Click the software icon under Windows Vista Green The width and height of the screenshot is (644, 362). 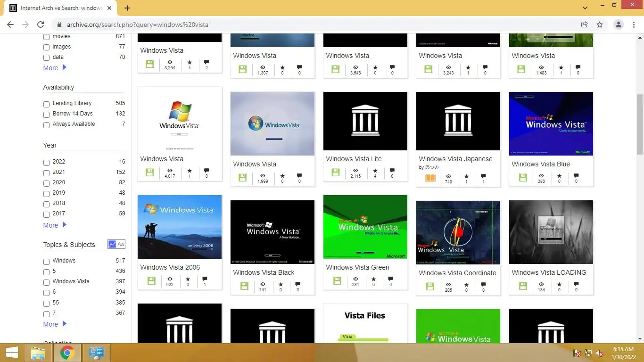pos(337,281)
